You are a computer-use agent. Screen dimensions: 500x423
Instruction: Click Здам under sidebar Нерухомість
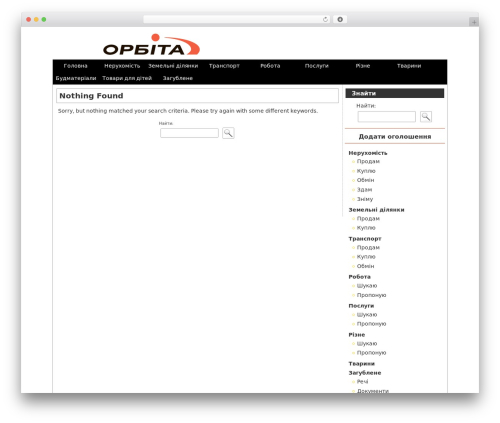coord(364,190)
